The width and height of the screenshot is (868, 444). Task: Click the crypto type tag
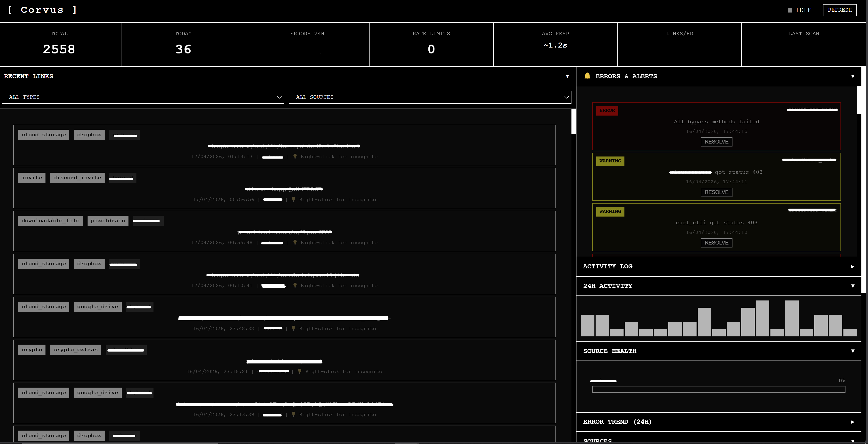click(x=32, y=350)
